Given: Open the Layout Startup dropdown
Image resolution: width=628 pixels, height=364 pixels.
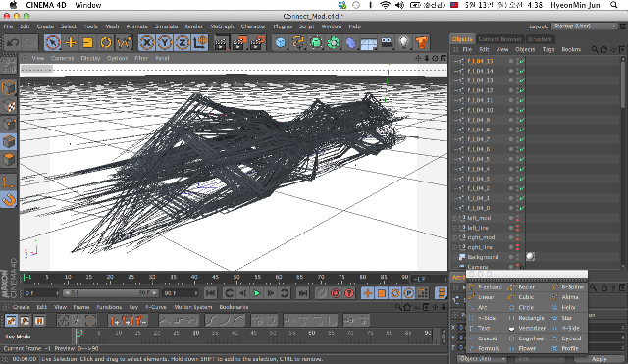Looking at the screenshot, I should pos(584,26).
